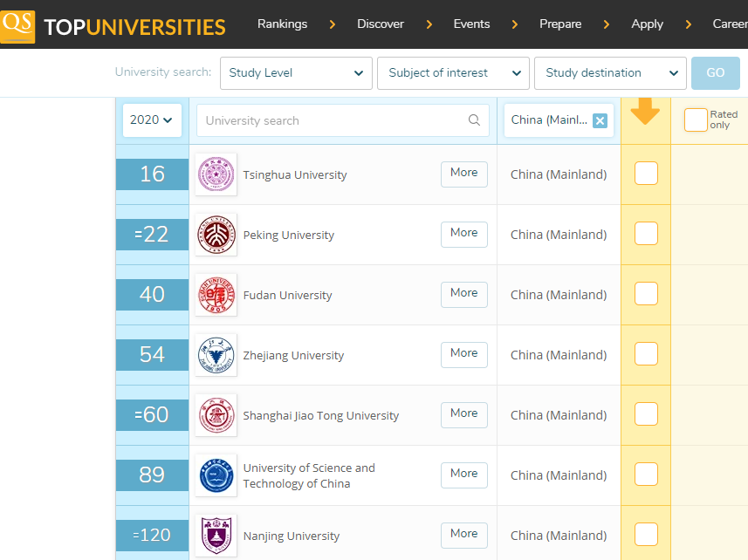Tick the compare checkbox for Tsinghua University
This screenshot has width=748, height=560.
tap(646, 173)
